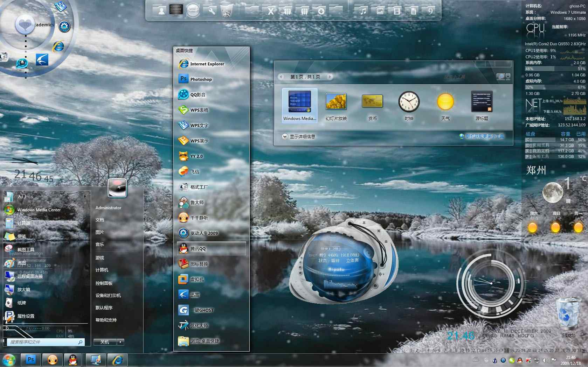The width and height of the screenshot is (588, 367).
Task: Expand the 入门 submenu arrow in Start menu
Action: pos(85,196)
